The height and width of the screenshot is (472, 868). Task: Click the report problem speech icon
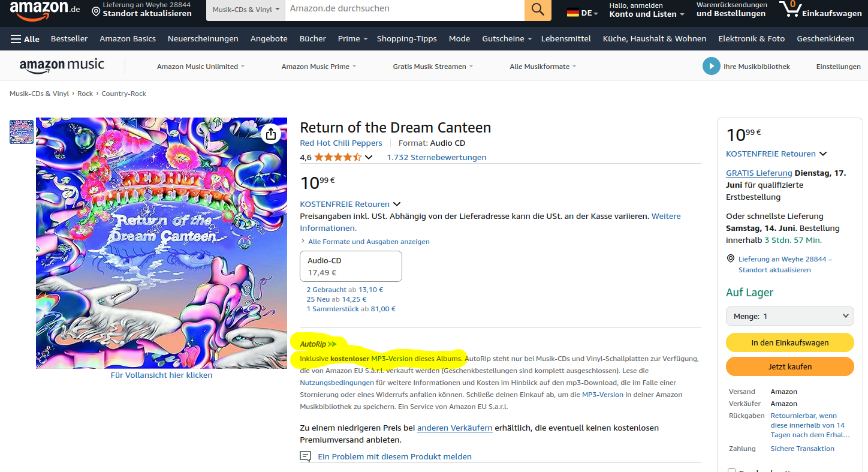point(305,456)
